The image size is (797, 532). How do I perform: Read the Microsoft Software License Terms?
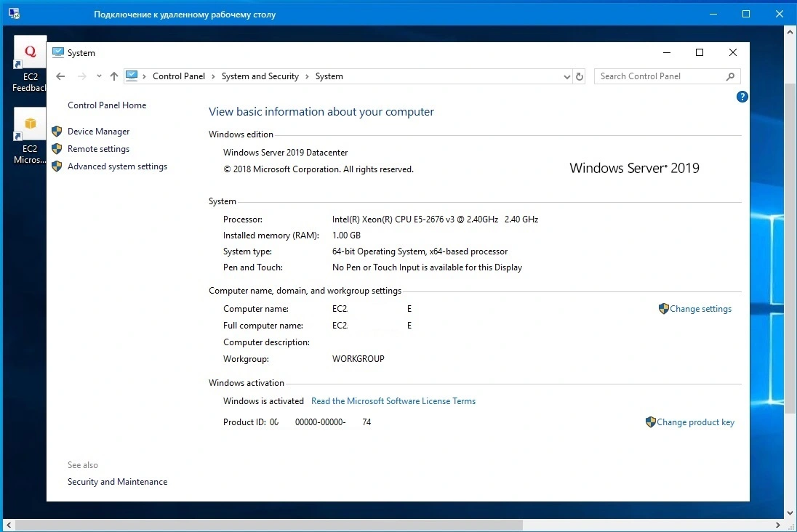[x=393, y=401]
